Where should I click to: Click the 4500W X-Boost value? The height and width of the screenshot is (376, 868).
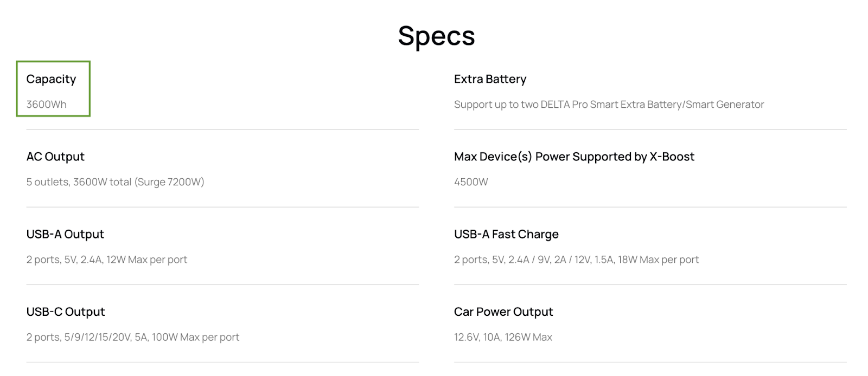(x=471, y=182)
